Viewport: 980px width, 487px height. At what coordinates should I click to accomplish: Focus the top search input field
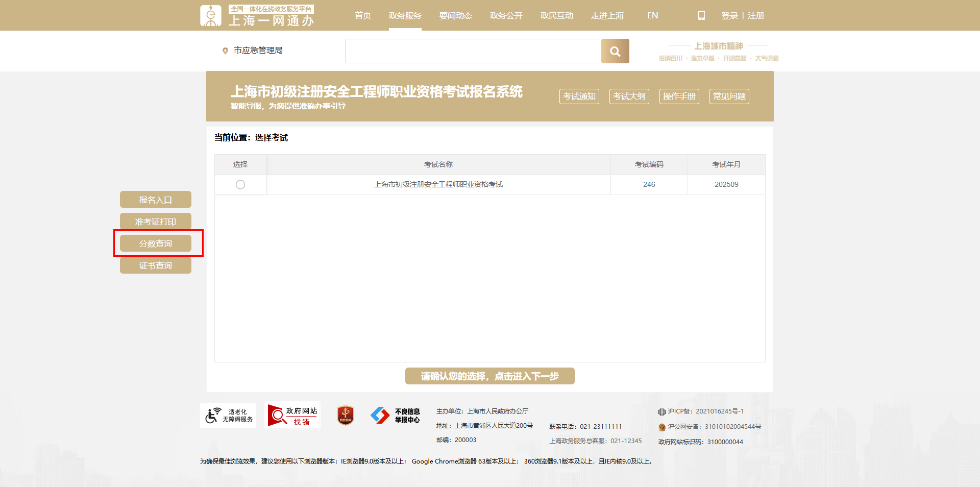473,51
